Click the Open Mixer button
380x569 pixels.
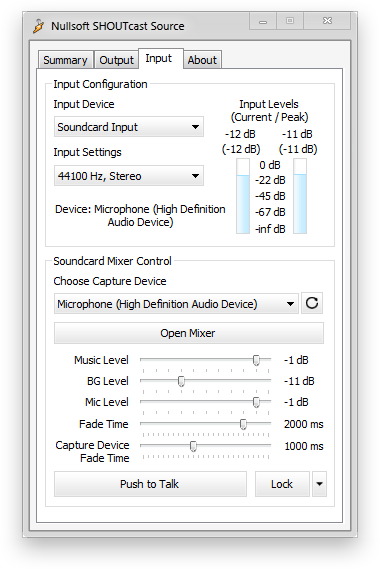[x=189, y=333]
